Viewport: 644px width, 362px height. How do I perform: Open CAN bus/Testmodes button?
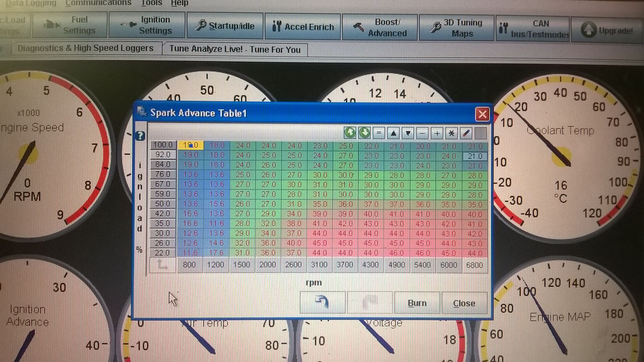[x=533, y=29]
